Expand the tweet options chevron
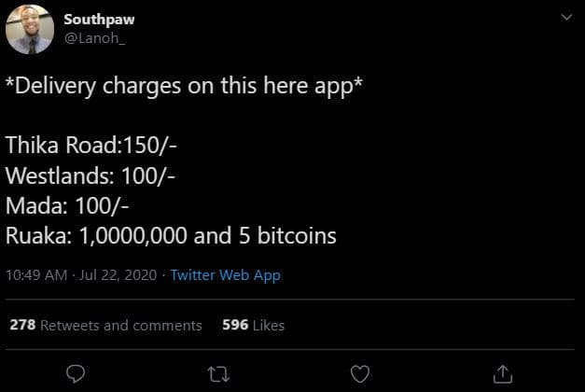 (x=564, y=18)
